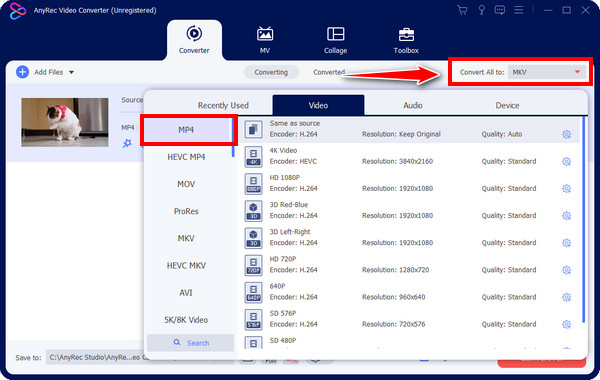Viewport: 600px width, 380px height.
Task: Expand the Add Files dropdown arrow
Action: coord(72,72)
